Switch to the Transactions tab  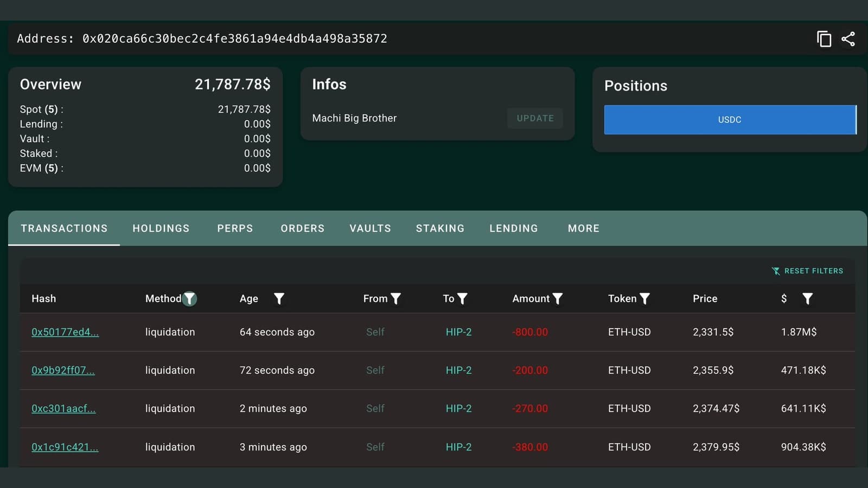tap(64, 228)
